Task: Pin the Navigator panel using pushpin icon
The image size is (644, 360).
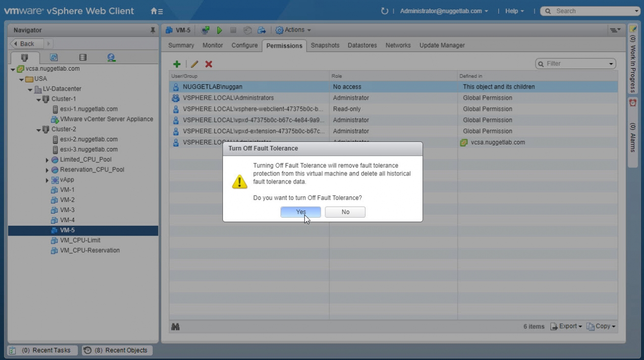Action: click(153, 31)
